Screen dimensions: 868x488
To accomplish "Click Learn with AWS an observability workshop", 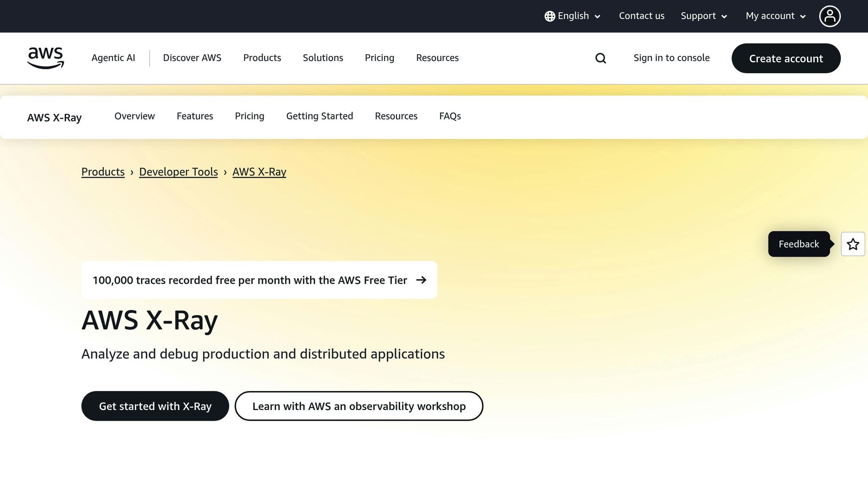I will pos(359,406).
